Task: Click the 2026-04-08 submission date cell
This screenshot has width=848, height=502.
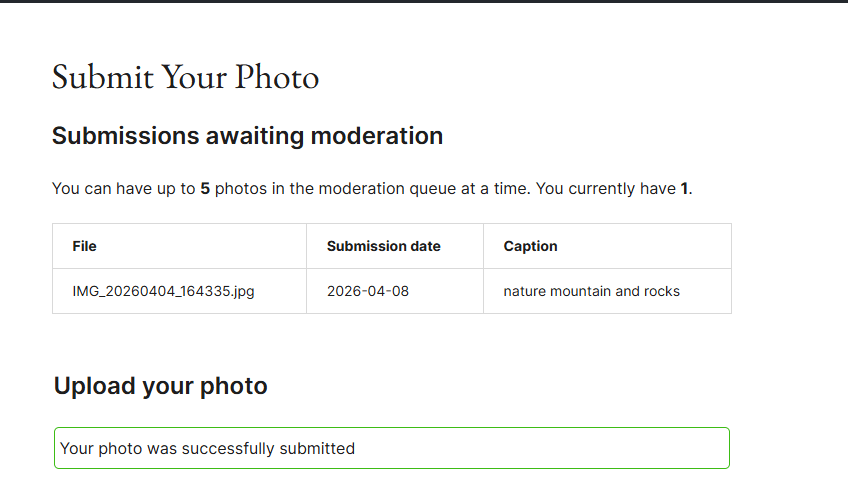Action: coord(367,291)
